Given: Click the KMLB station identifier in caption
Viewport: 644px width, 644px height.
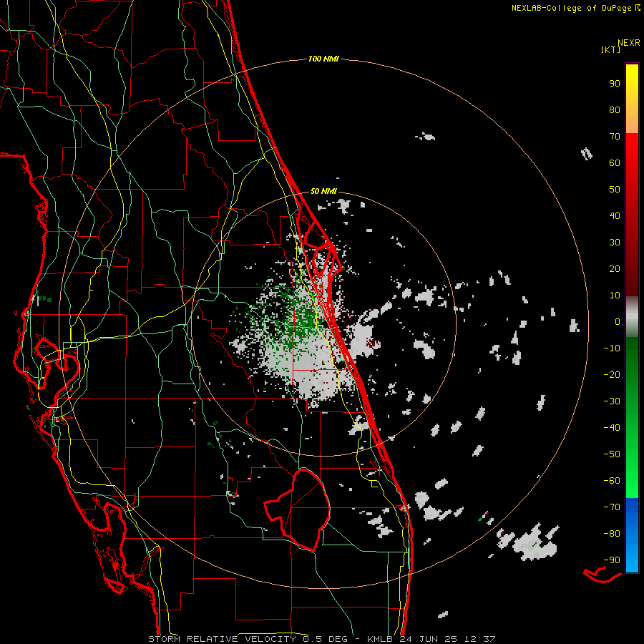Looking at the screenshot, I should (x=379, y=639).
